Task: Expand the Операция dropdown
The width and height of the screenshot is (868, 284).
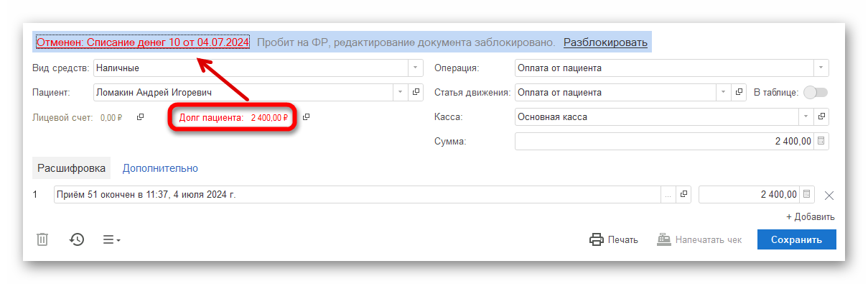Action: coord(821,68)
